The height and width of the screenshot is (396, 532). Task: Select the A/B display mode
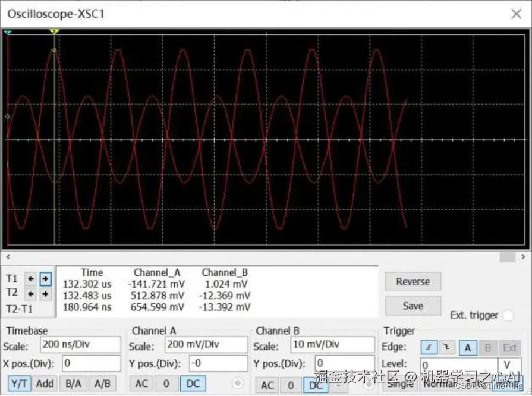(x=102, y=384)
